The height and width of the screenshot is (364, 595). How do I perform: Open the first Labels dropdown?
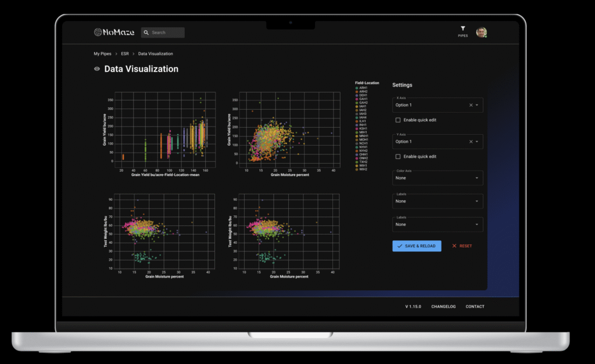[437, 201]
